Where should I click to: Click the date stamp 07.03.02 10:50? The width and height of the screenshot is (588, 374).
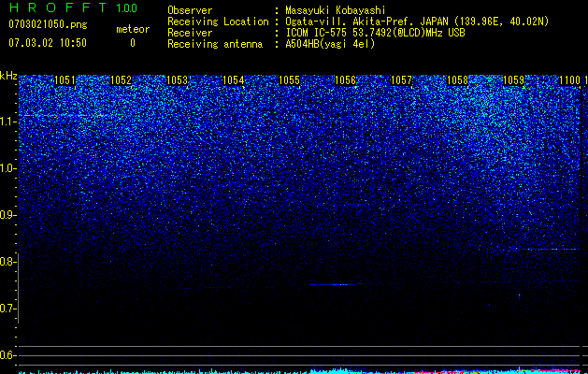[x=48, y=43]
